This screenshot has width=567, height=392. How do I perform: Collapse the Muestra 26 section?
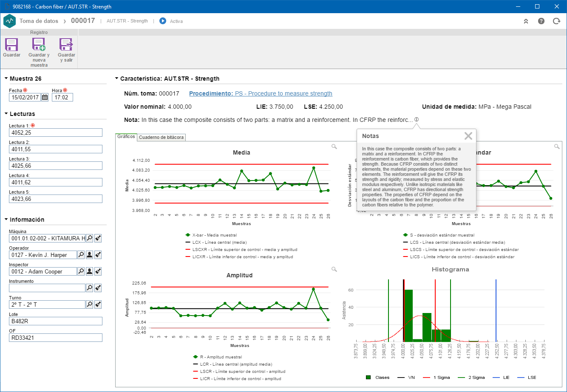click(x=6, y=79)
